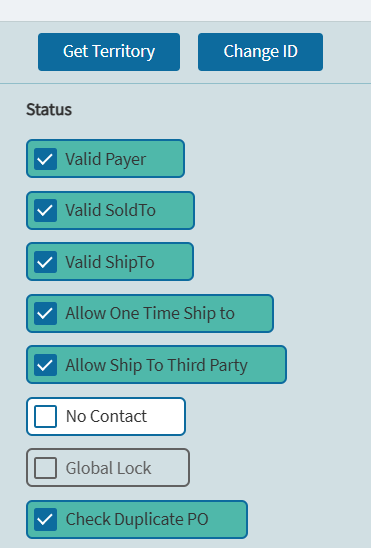Enable the No Contact checkbox

pos(45,416)
